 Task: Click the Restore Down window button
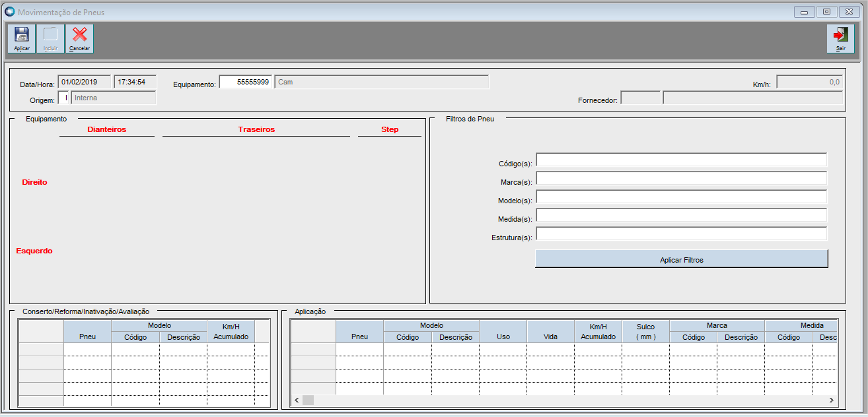[826, 12]
